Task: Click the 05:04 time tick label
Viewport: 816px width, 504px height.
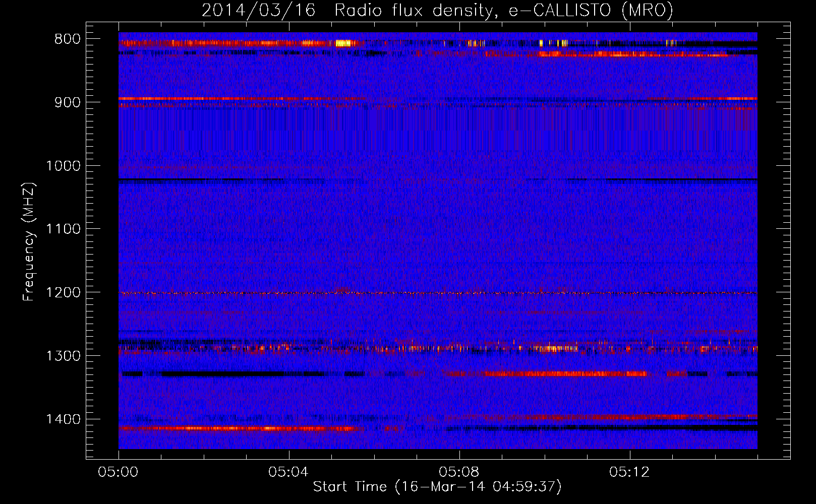Action: point(289,472)
